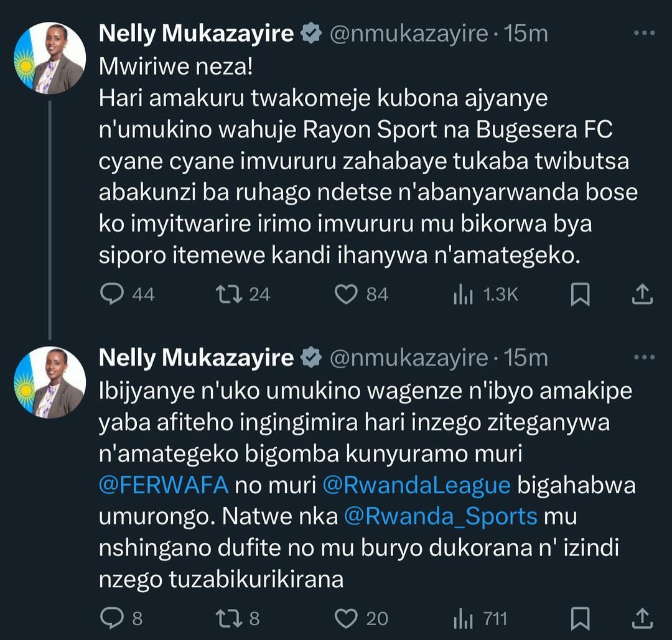Like the first tweet with 84 likes
This screenshot has height=640, width=672.
tap(346, 294)
